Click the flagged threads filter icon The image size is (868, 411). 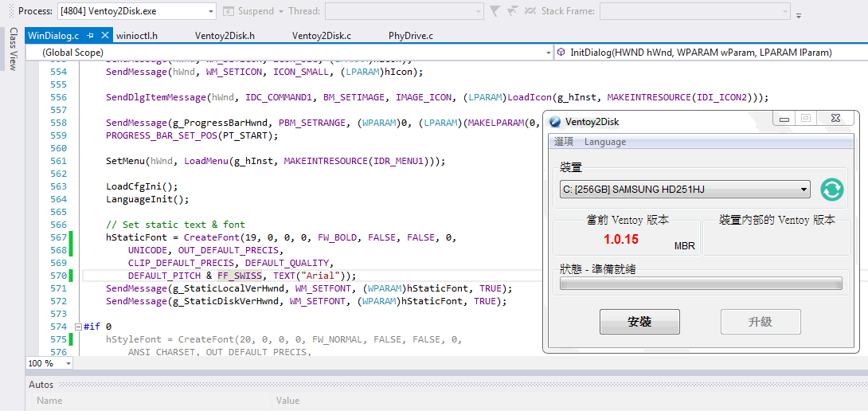pos(513,11)
